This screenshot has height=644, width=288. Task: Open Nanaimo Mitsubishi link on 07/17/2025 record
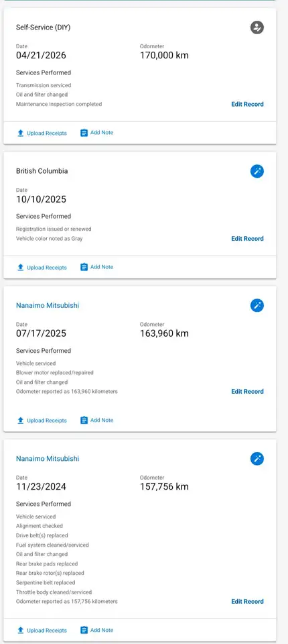point(48,305)
